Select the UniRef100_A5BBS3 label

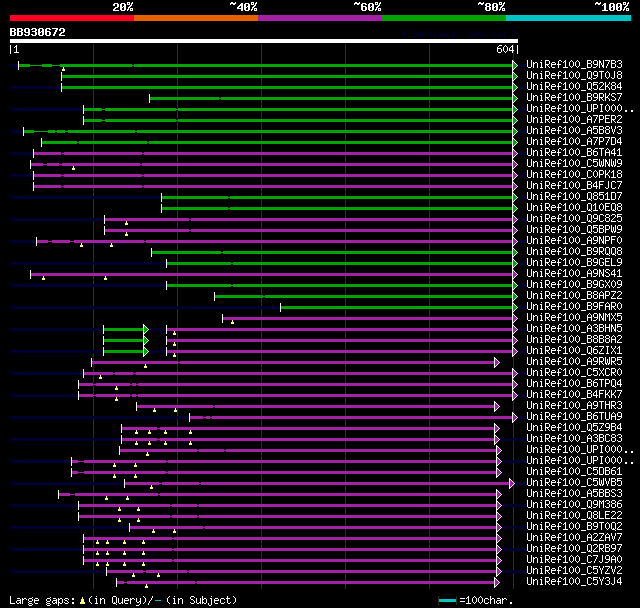tap(574, 494)
